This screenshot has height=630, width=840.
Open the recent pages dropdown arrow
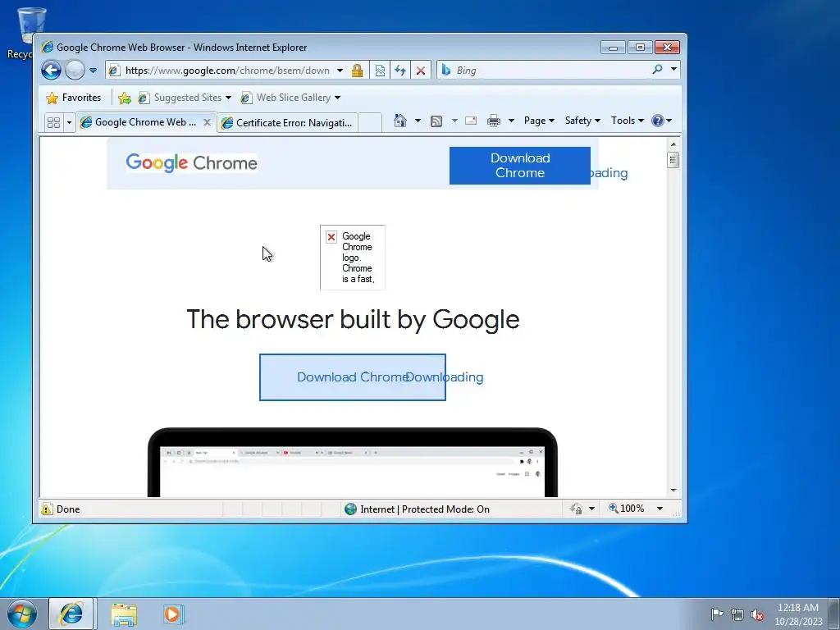point(93,71)
